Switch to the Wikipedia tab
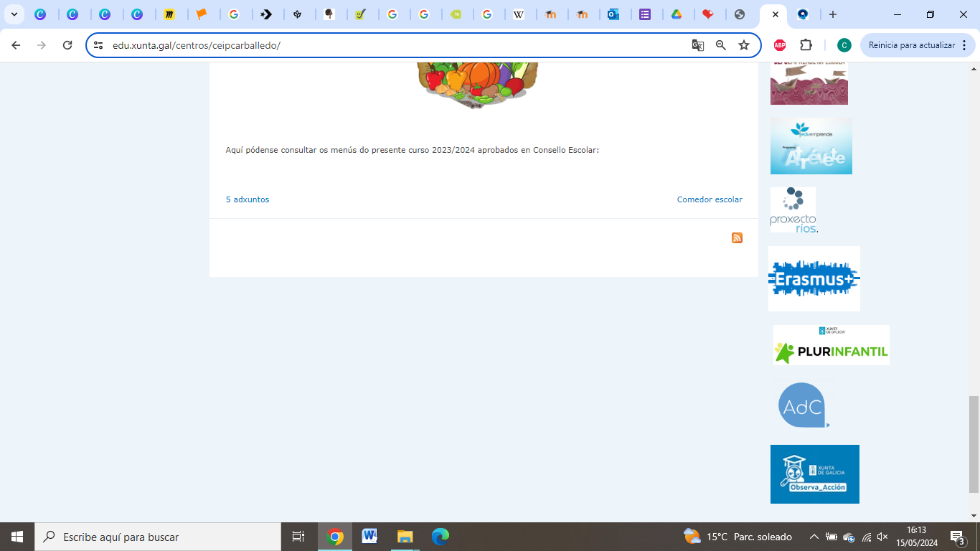The image size is (980, 551). [519, 14]
